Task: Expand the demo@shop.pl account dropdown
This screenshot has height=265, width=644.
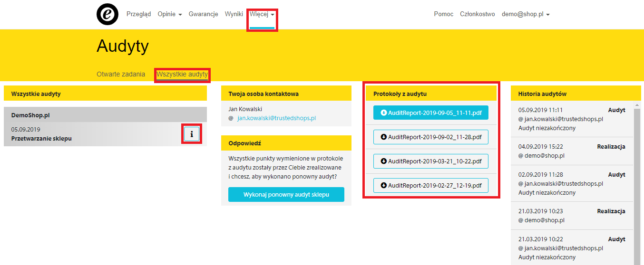Action: (x=526, y=14)
